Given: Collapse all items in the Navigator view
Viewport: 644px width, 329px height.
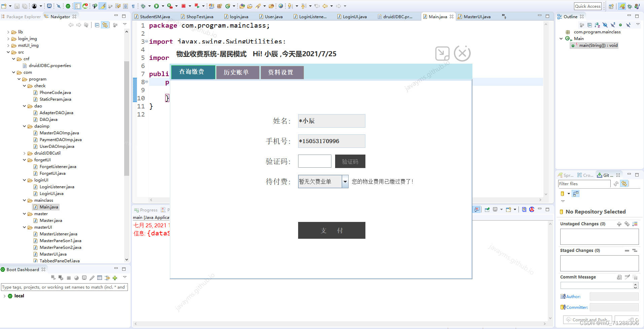Looking at the screenshot, I should click(97, 25).
